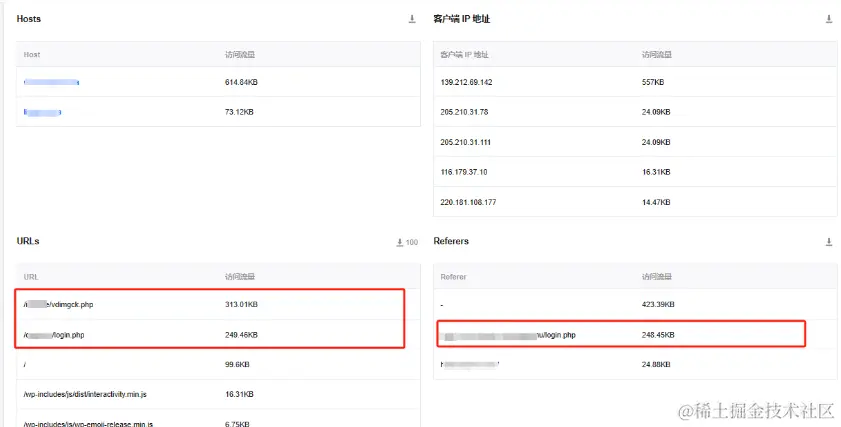Select IP address 205.210.31.78
Screen dimensions: 841x427
(464, 113)
